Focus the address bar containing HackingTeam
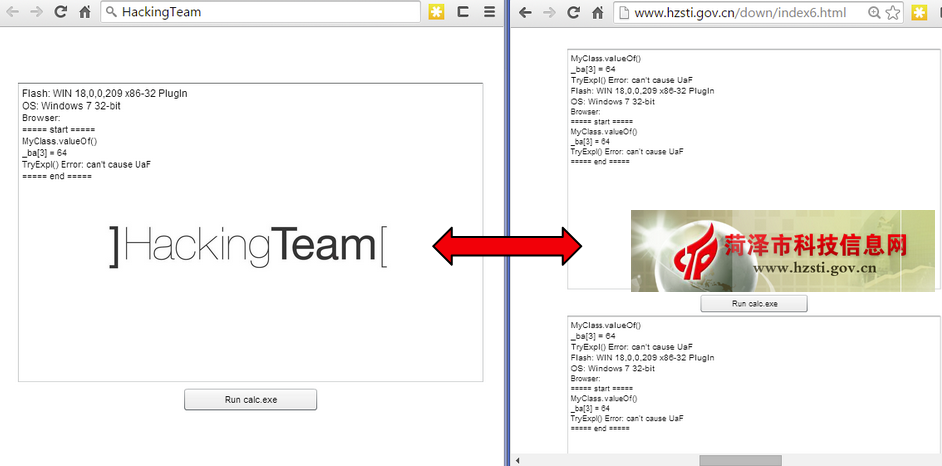The image size is (942, 466). tap(260, 12)
